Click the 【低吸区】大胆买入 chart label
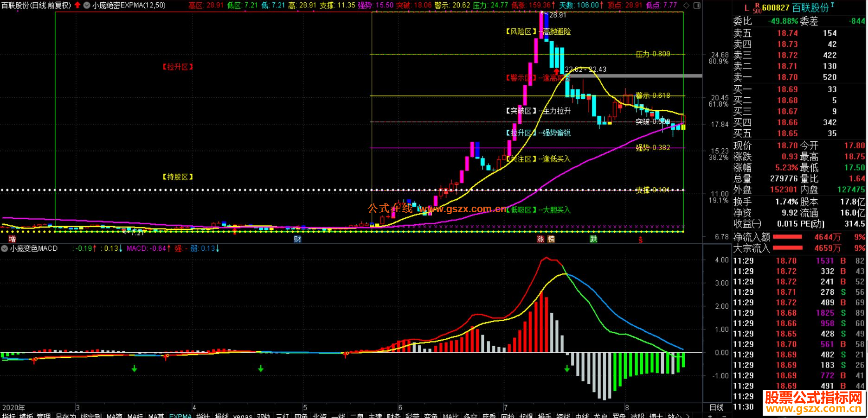The width and height of the screenshot is (868, 418). pyautogui.click(x=538, y=210)
